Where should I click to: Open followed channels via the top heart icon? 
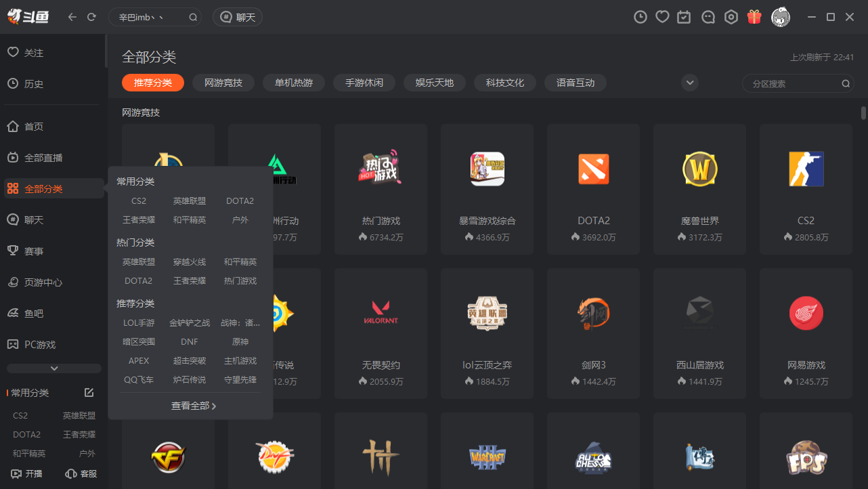click(662, 17)
